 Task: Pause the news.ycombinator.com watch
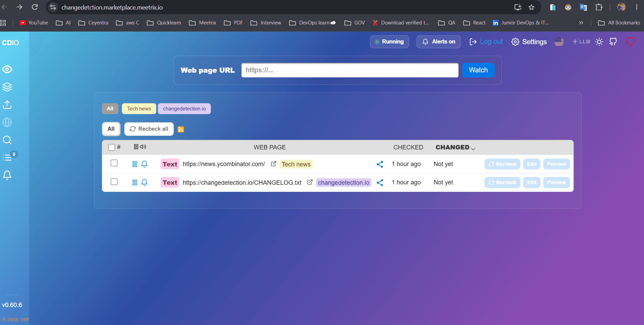(x=135, y=164)
